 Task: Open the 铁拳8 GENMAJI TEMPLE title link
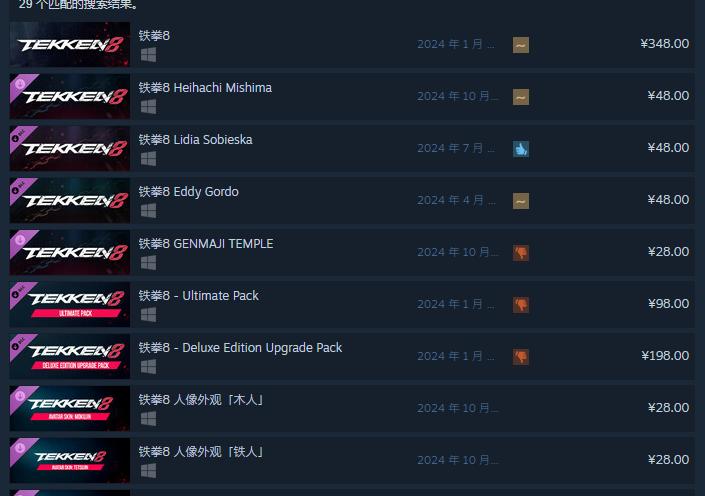206,244
